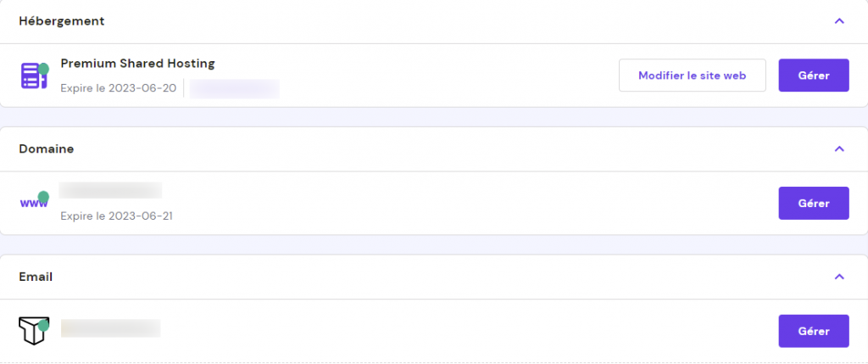
Task: Collapse the Hébergement section chevron
Action: 839,20
